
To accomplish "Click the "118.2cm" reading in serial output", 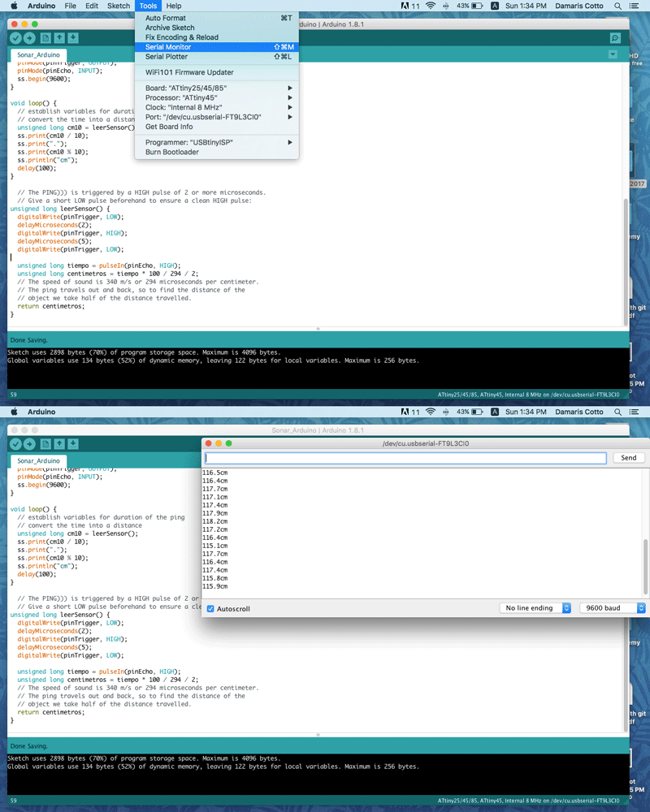I will pos(215,521).
